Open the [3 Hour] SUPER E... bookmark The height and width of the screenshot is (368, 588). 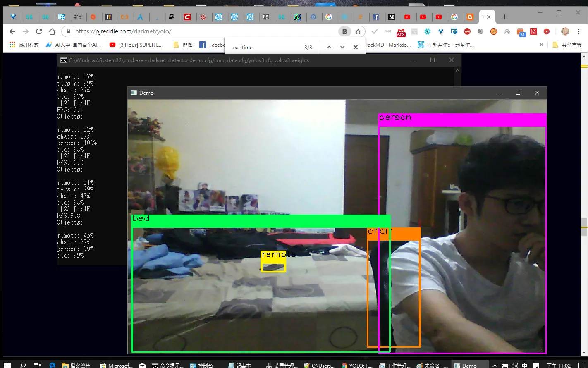point(136,45)
